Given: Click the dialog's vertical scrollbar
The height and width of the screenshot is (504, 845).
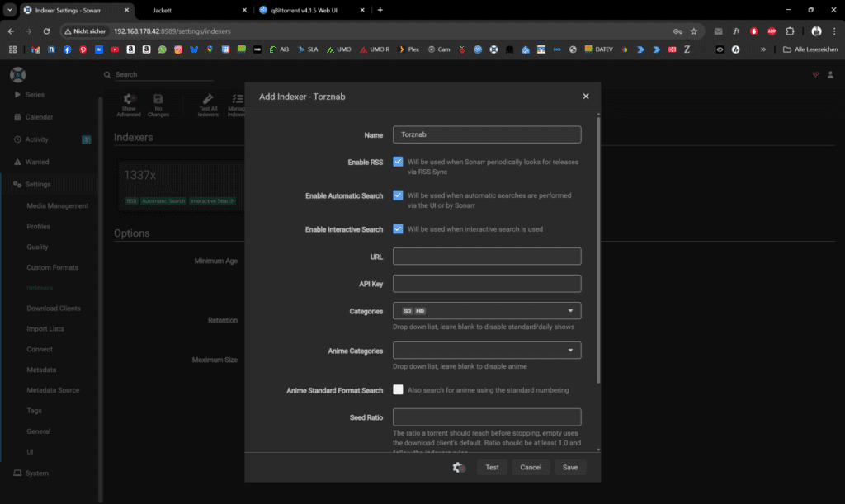Looking at the screenshot, I should click(598, 249).
